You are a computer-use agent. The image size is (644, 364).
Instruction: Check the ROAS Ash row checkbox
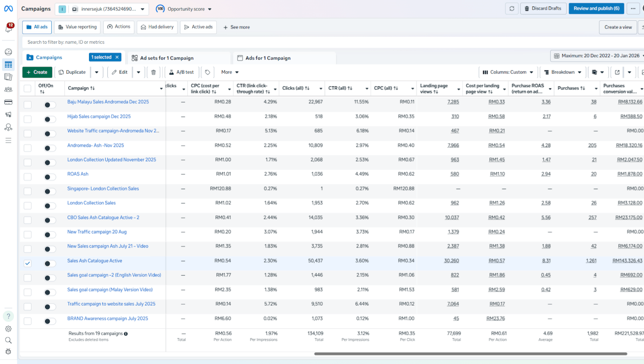[27, 177]
